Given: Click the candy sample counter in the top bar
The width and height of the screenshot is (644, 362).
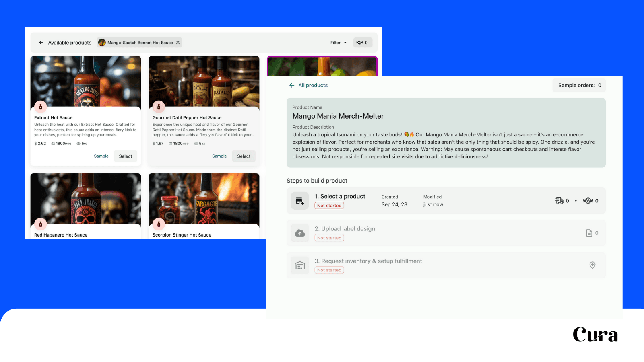Looking at the screenshot, I should pyautogui.click(x=362, y=42).
